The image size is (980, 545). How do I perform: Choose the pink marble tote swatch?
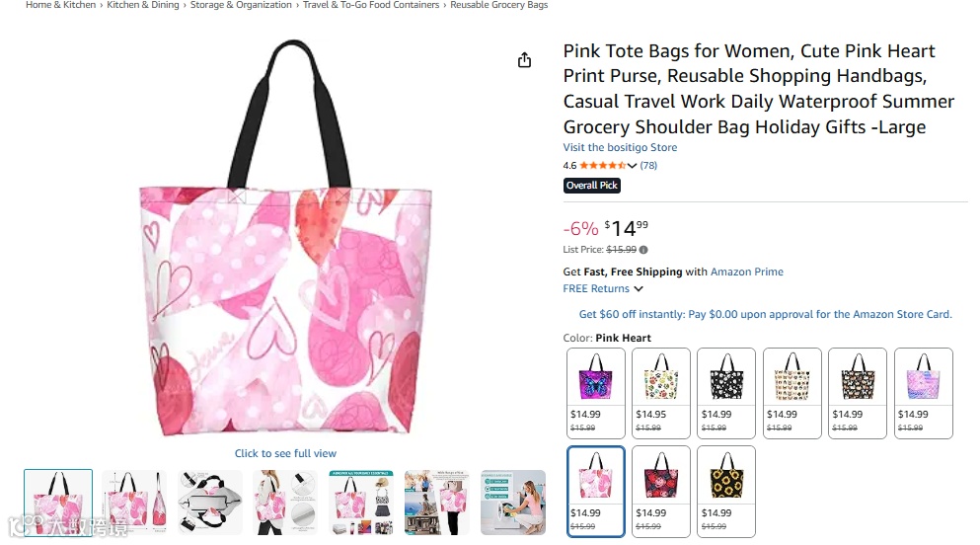click(x=923, y=393)
